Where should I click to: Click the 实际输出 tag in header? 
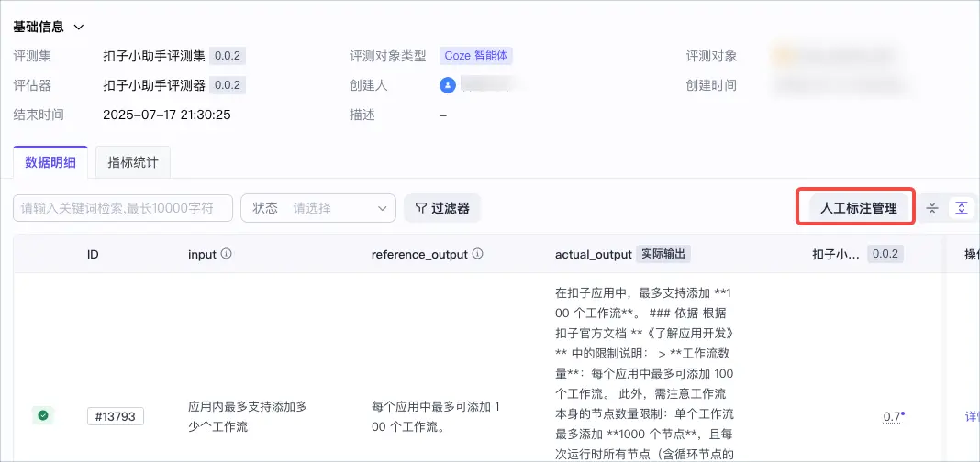point(663,254)
